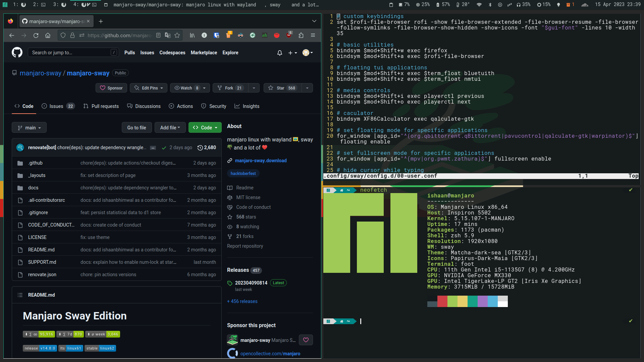Reload the page in Firefox
This screenshot has height=362, width=644.
pyautogui.click(x=36, y=35)
